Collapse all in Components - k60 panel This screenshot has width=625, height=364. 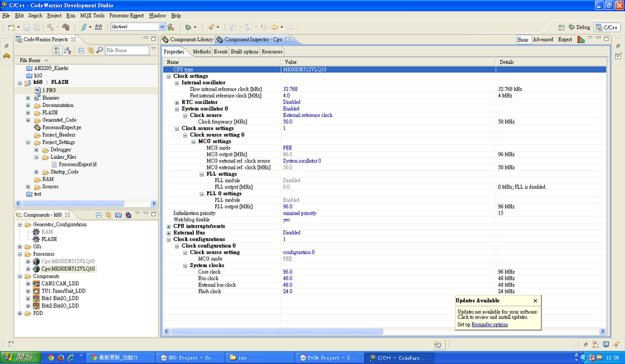click(x=99, y=215)
